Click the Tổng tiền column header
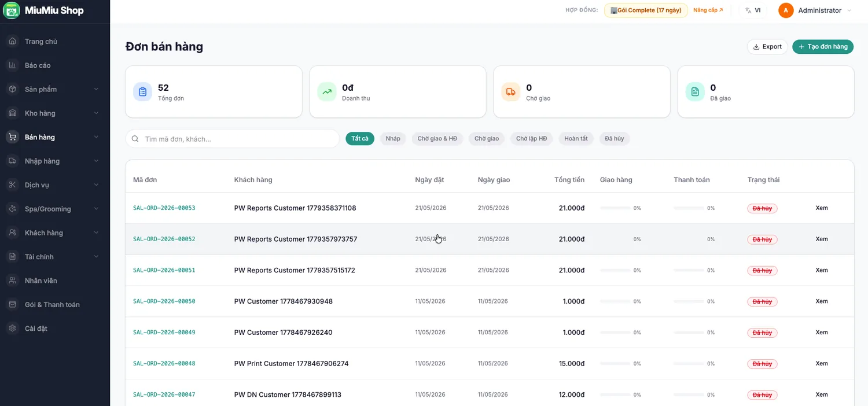The height and width of the screenshot is (406, 868). point(569,180)
